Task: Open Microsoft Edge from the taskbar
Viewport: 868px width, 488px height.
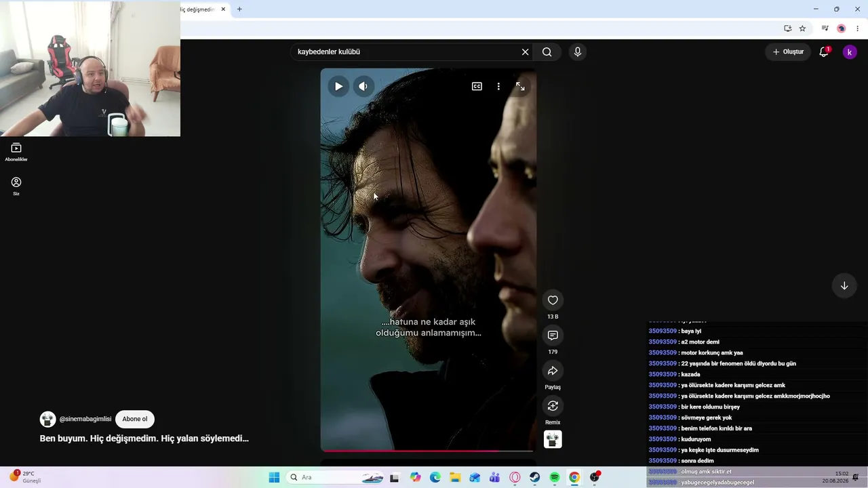Action: [435, 477]
